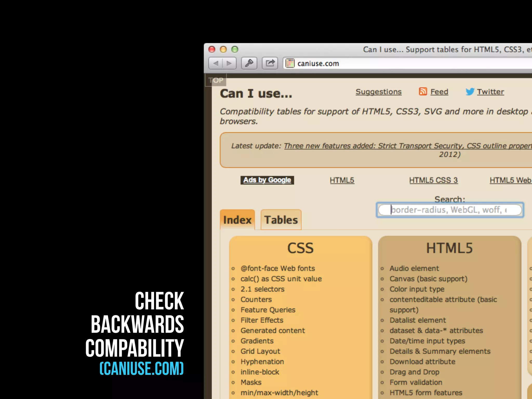
Task: Open dataset & data-* attributes entry
Action: [436, 331]
